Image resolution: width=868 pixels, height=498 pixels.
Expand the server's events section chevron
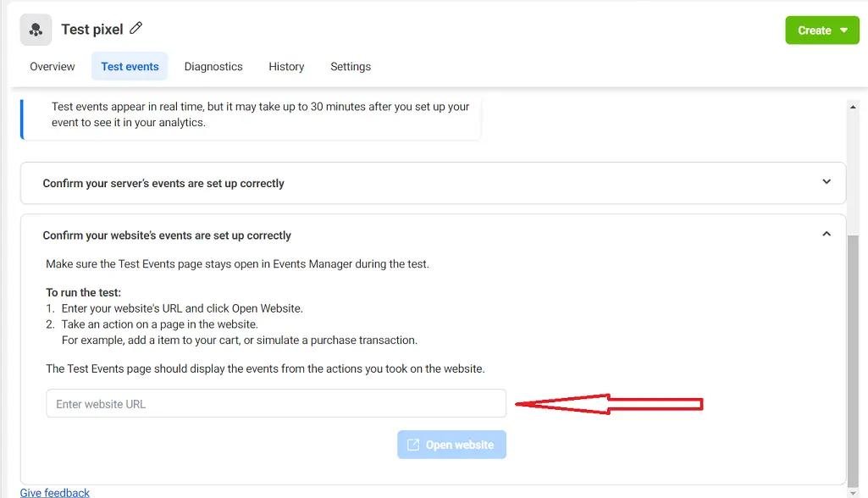[x=827, y=182]
